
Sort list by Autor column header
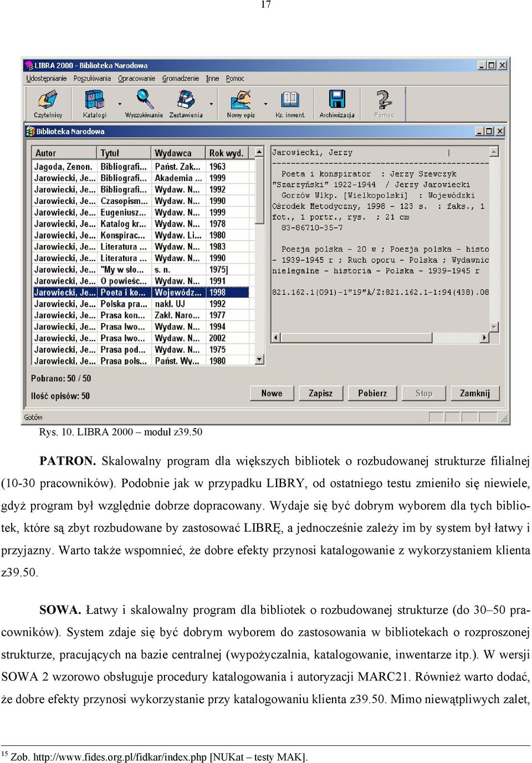[64, 153]
